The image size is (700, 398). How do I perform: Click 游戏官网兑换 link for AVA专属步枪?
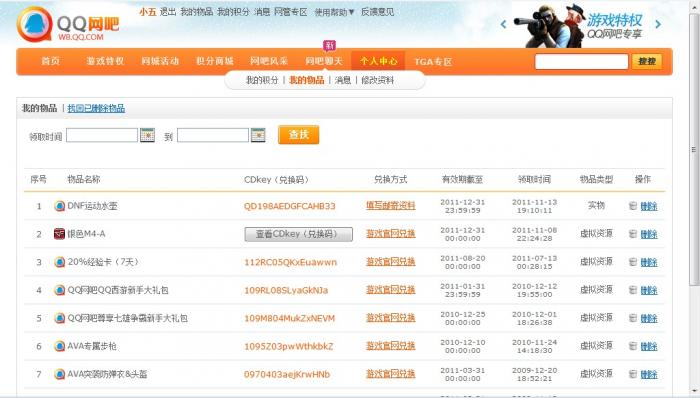[x=391, y=346]
